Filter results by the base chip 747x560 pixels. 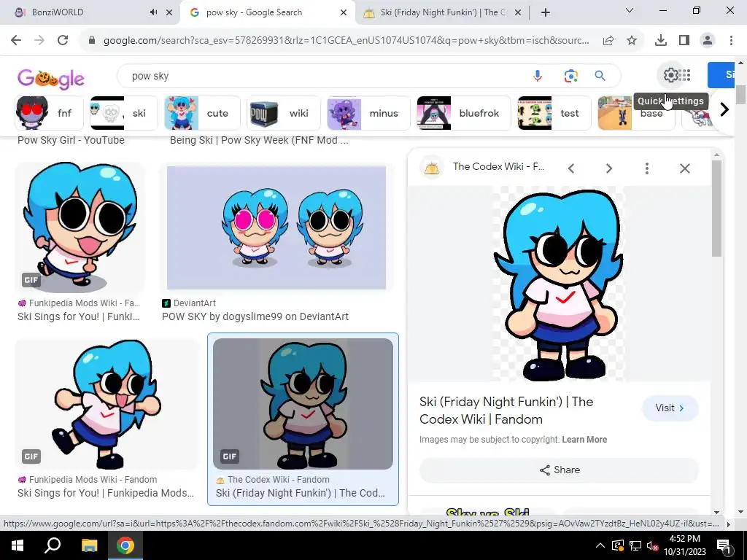pyautogui.click(x=636, y=114)
